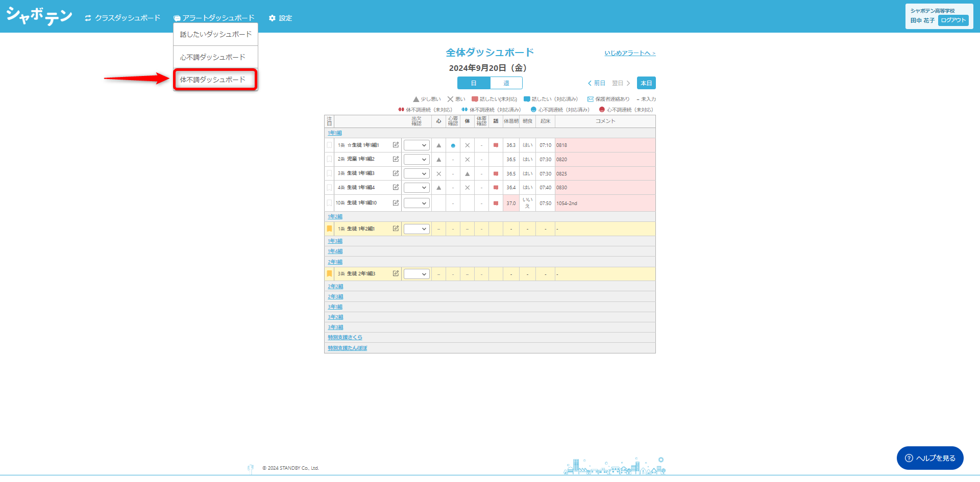
Task: Click the body X icon in 1年1組4 row
Action: tap(467, 188)
